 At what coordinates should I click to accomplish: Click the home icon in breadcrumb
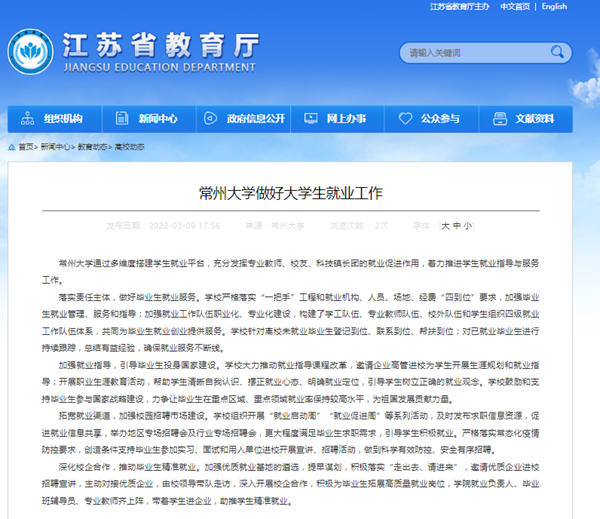click(x=11, y=146)
